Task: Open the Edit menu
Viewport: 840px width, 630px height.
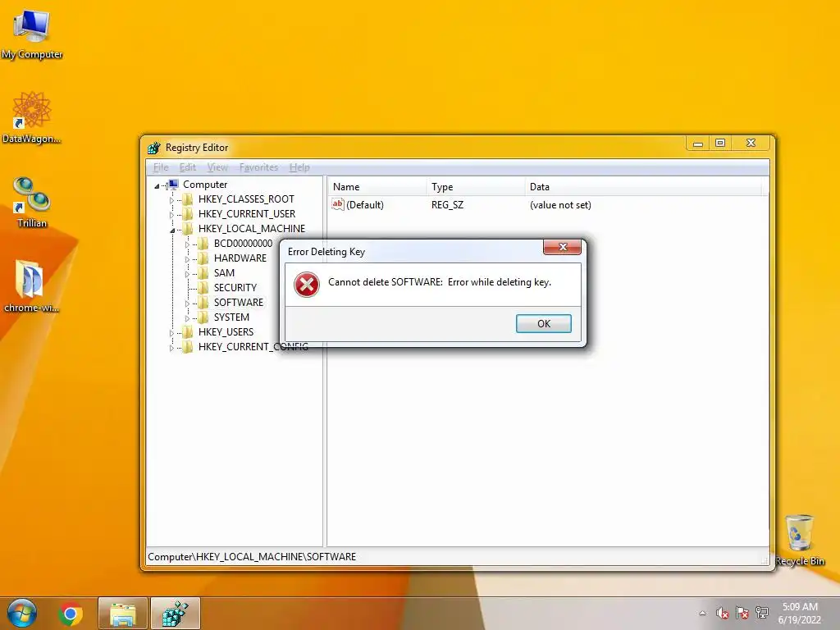Action: click(188, 167)
